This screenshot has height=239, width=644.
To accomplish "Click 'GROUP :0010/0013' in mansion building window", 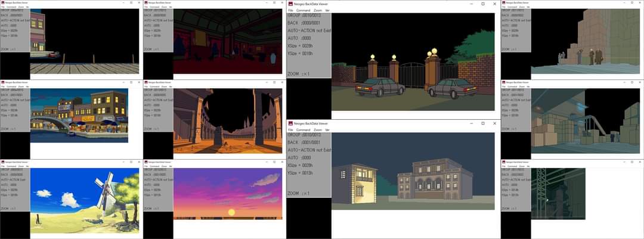I will point(304,135).
